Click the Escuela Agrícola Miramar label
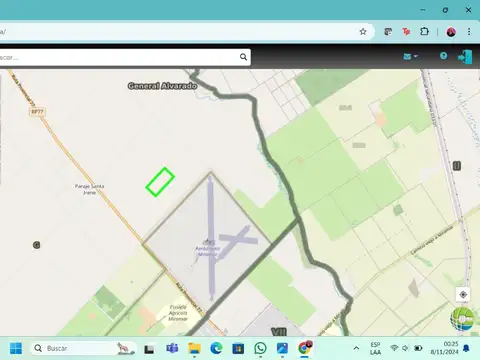 pos(178,313)
